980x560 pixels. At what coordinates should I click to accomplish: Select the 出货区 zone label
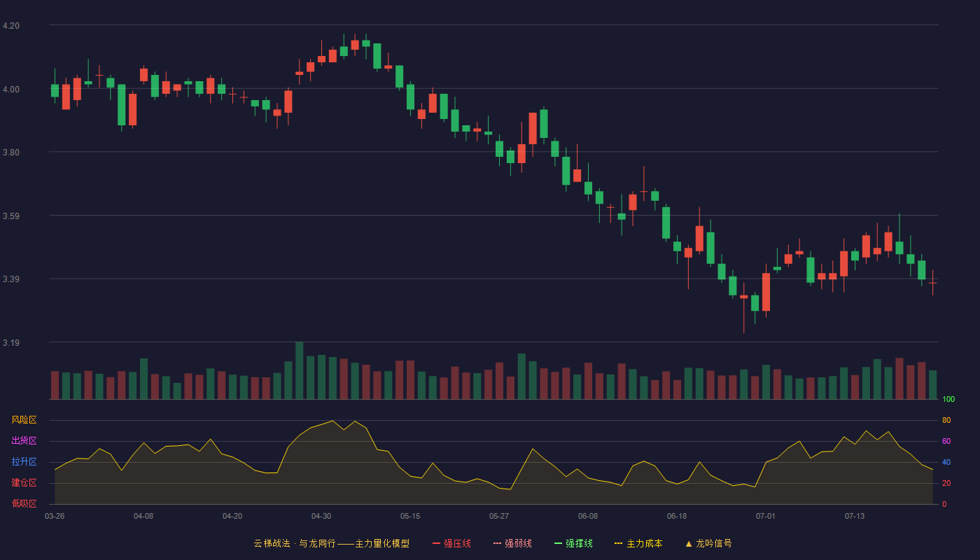[24, 441]
